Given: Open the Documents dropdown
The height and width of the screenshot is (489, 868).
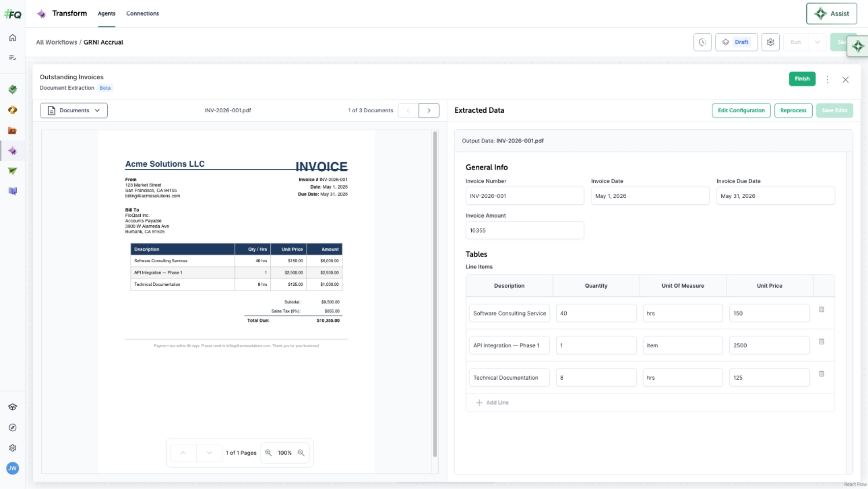Looking at the screenshot, I should coord(74,110).
